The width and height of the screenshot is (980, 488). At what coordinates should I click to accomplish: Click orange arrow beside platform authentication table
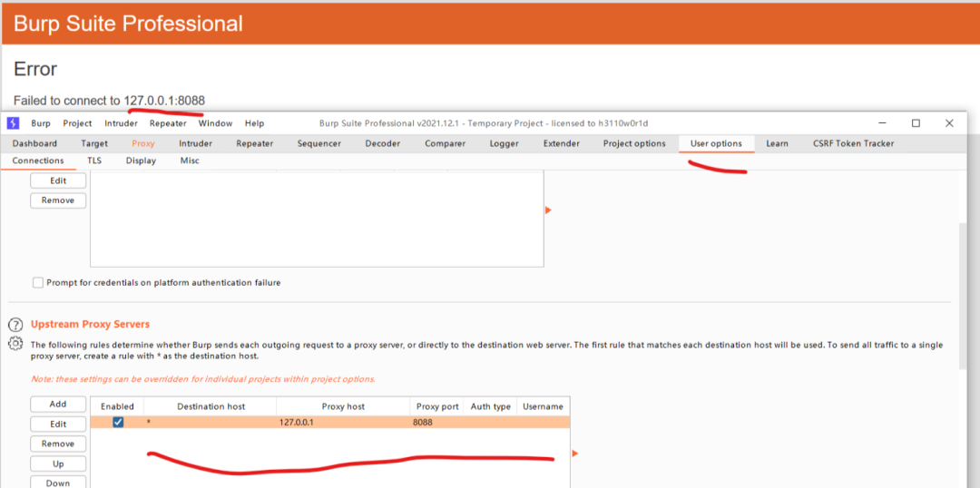[x=548, y=210]
